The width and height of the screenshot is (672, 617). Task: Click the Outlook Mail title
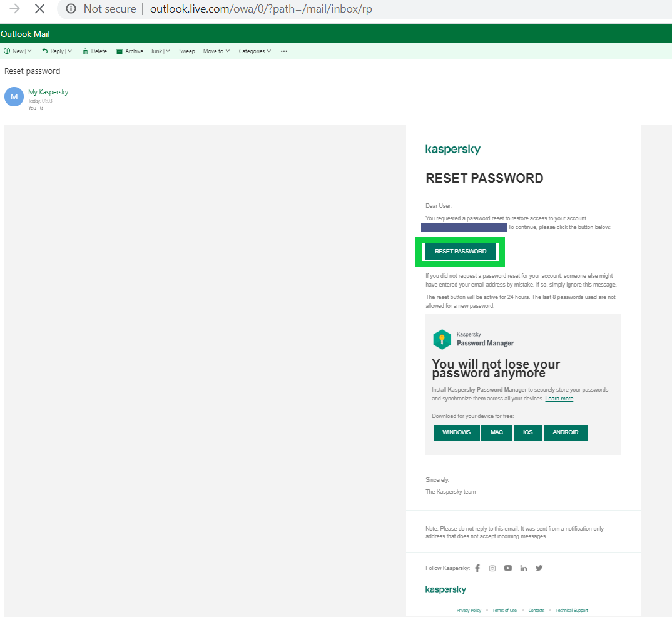point(25,34)
